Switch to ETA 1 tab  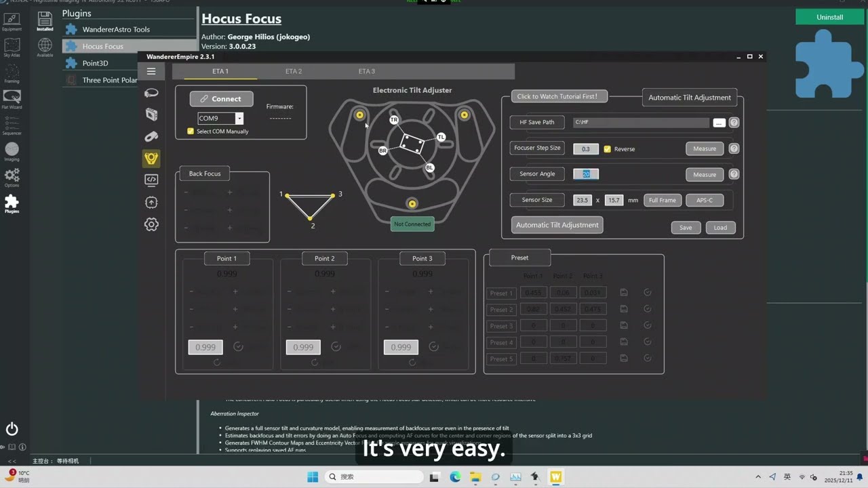[x=220, y=71]
